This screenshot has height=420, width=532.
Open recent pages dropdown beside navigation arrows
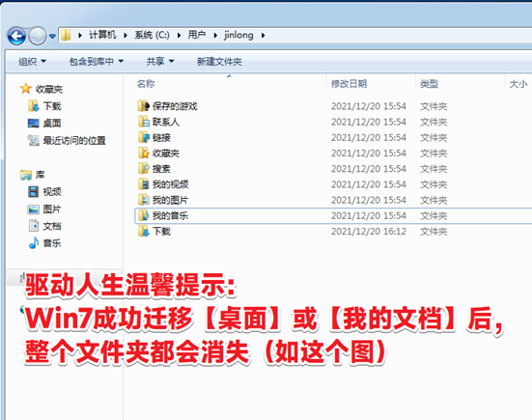coord(52,36)
